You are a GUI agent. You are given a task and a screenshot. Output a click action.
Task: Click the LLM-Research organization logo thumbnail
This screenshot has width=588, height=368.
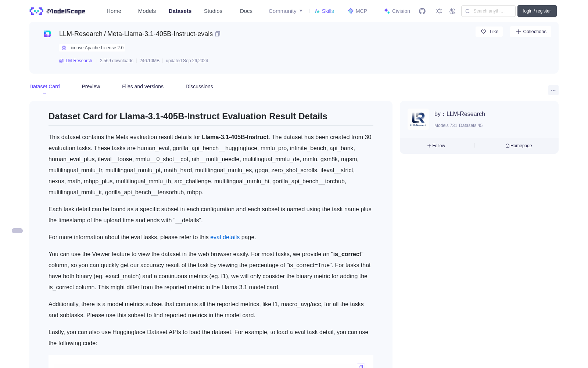[418, 119]
